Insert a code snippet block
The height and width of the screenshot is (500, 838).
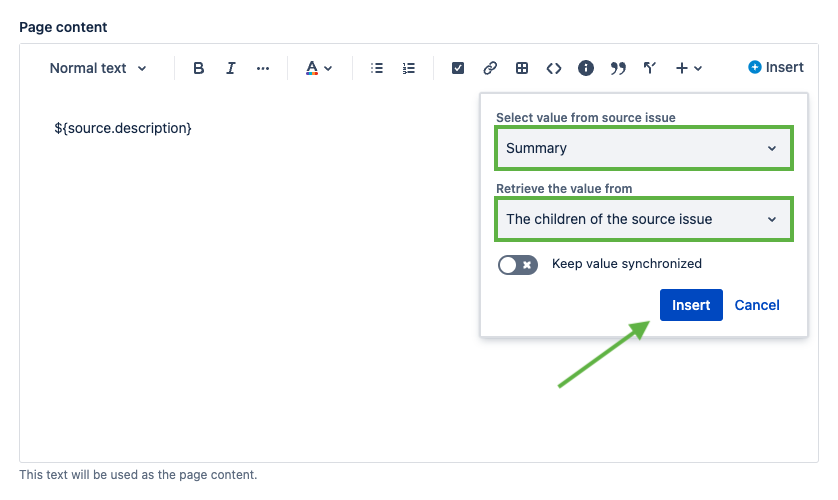[x=554, y=68]
